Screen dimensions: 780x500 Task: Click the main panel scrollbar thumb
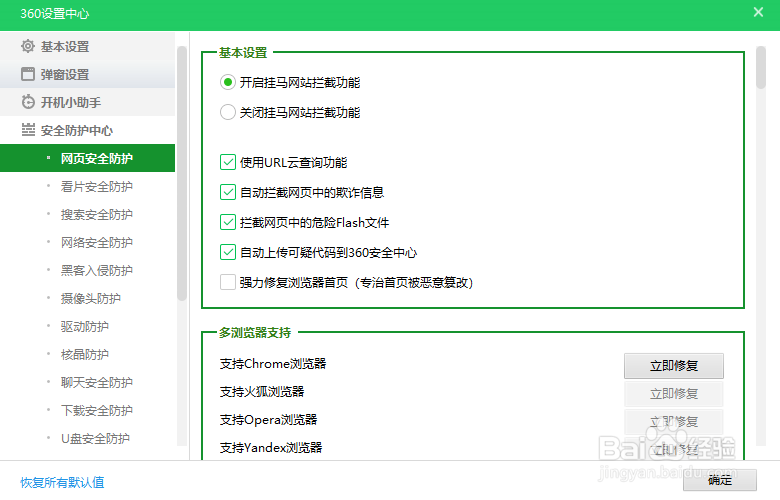point(761,68)
